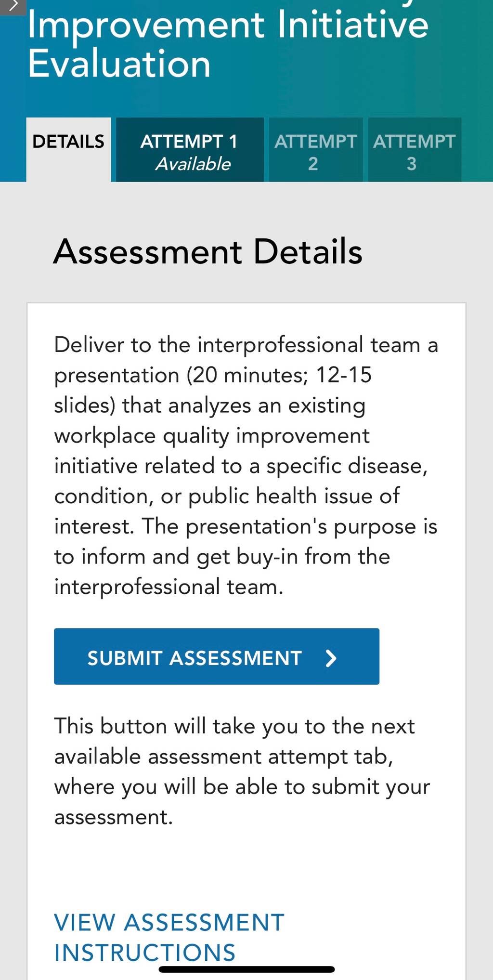Image resolution: width=493 pixels, height=980 pixels.
Task: Click the SUBMIT ASSESSMENT button text
Action: pyautogui.click(x=195, y=658)
